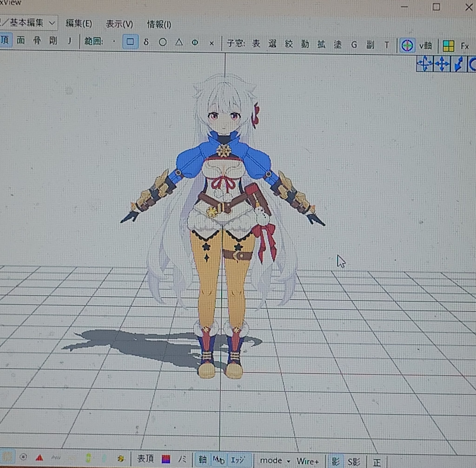Viewport: 476px width, 468px height.
Task: Select circle range selection icon
Action: tap(162, 42)
